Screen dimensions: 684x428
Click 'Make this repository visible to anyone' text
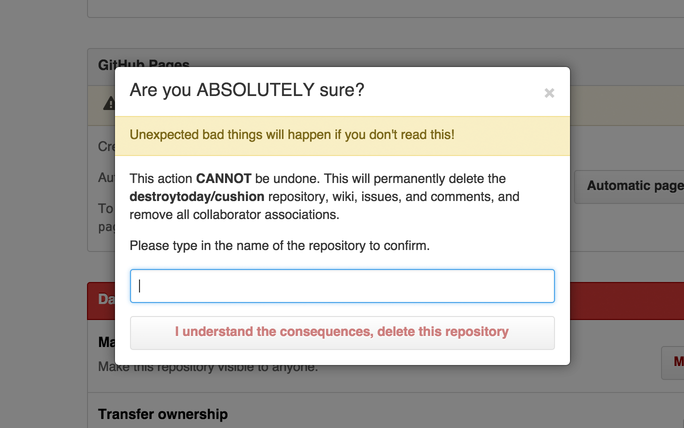(x=208, y=368)
